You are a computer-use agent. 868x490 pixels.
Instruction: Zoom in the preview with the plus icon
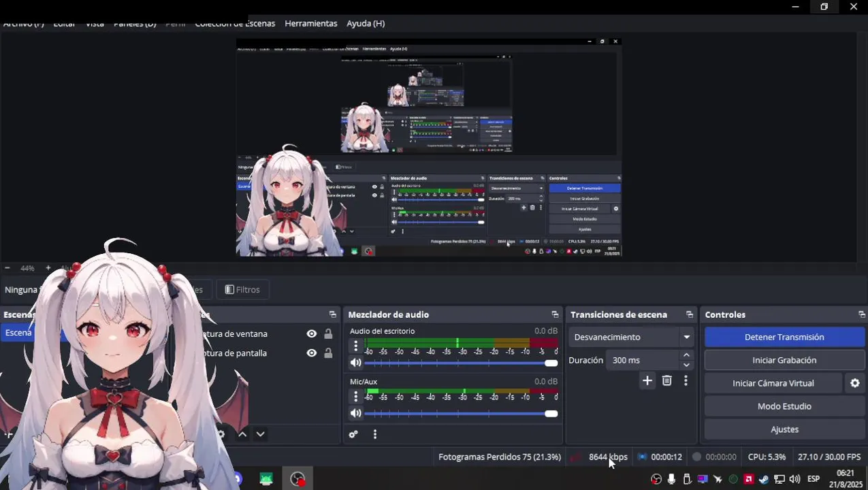pos(48,268)
